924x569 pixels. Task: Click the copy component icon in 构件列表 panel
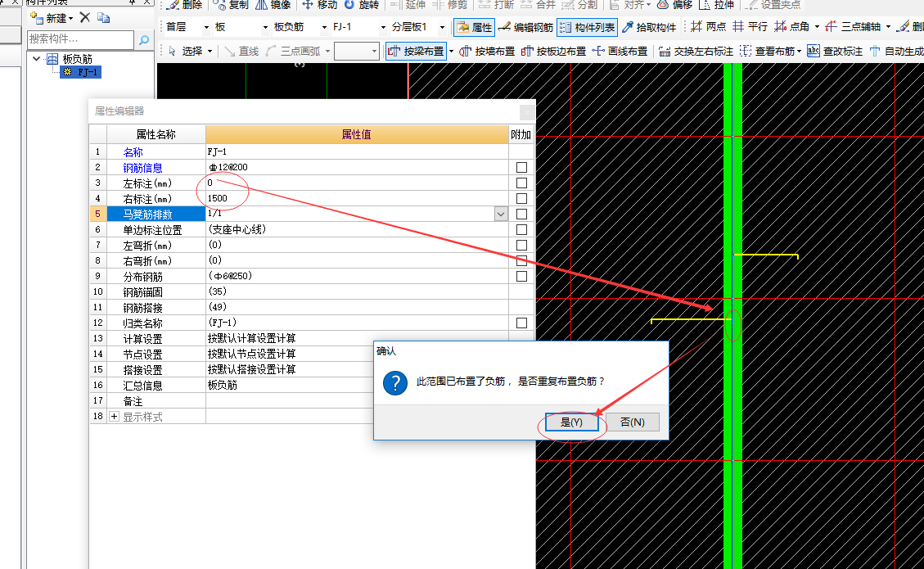(x=104, y=18)
